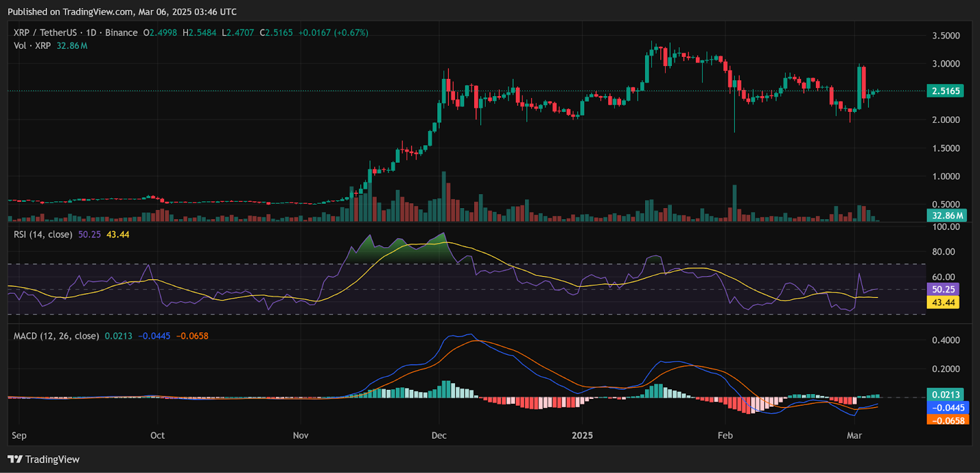Click Binance exchange name in the title

coord(121,32)
